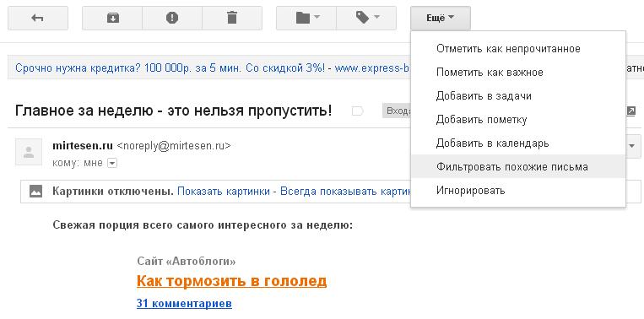Click noreply@mirtesen.ru address text
This screenshot has width=644, height=319.
click(174, 146)
